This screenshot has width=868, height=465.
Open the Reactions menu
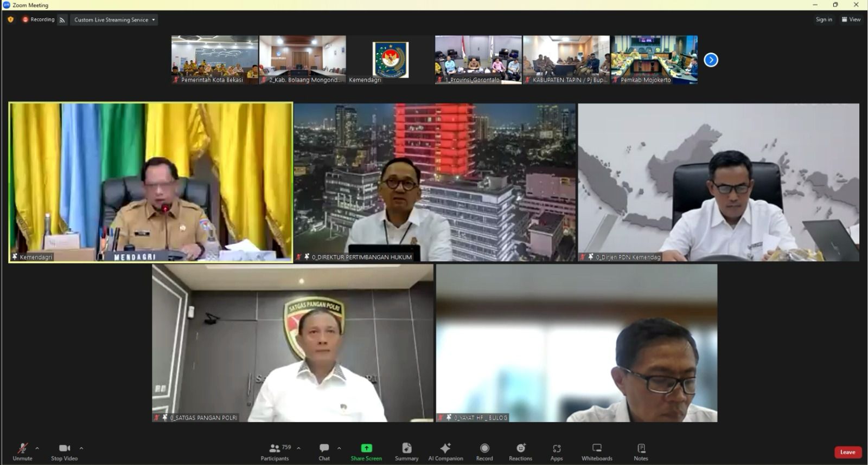pyautogui.click(x=520, y=451)
